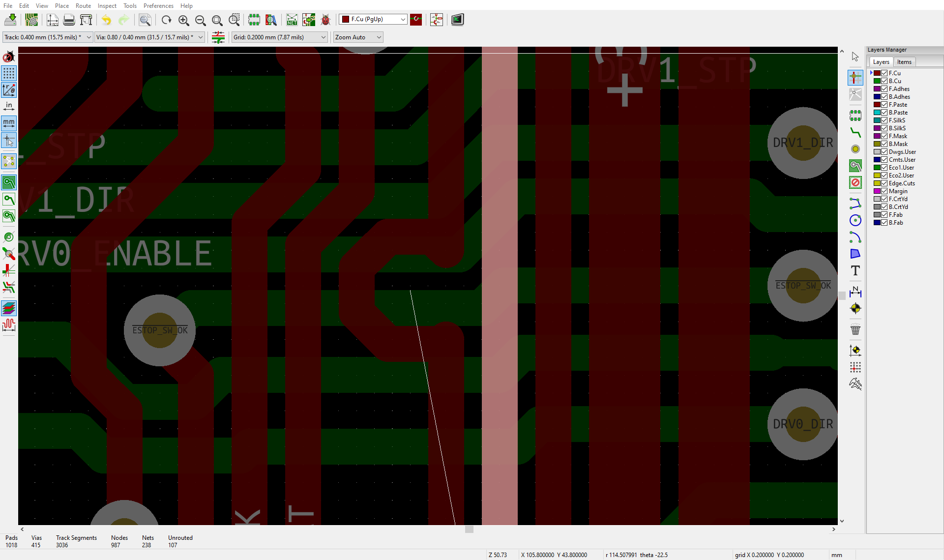Toggle auto track width icon

point(218,37)
